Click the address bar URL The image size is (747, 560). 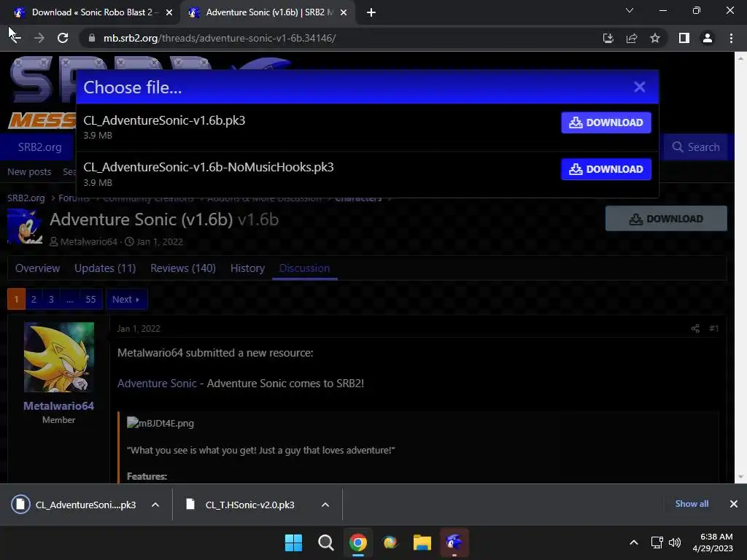tap(220, 38)
